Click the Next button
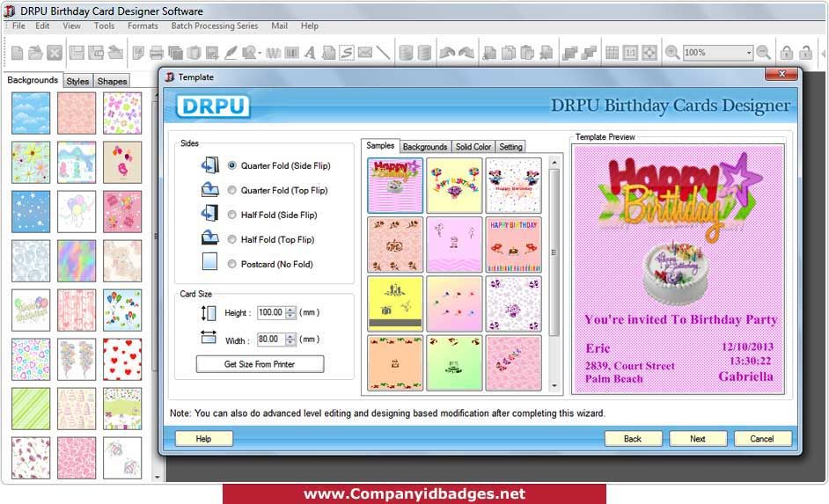Viewport: 829px width, 504px height. tap(698, 439)
